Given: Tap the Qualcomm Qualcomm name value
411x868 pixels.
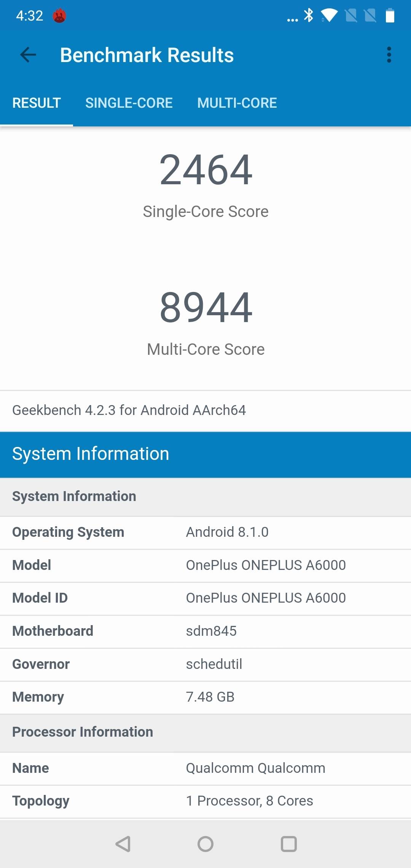Looking at the screenshot, I should coord(255,768).
